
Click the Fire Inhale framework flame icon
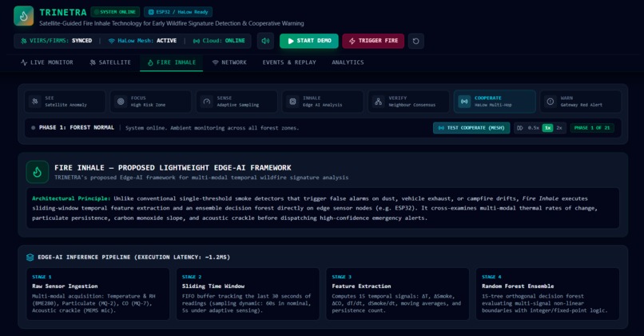click(38, 172)
